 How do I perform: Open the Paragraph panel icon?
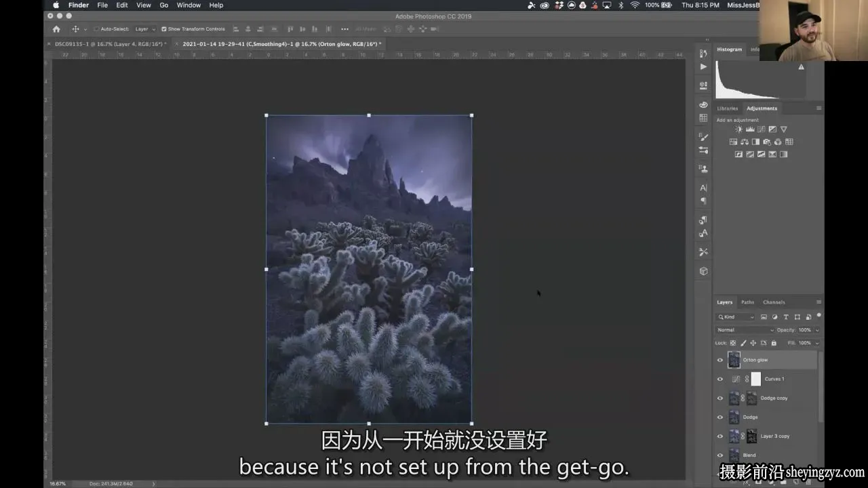tap(703, 201)
